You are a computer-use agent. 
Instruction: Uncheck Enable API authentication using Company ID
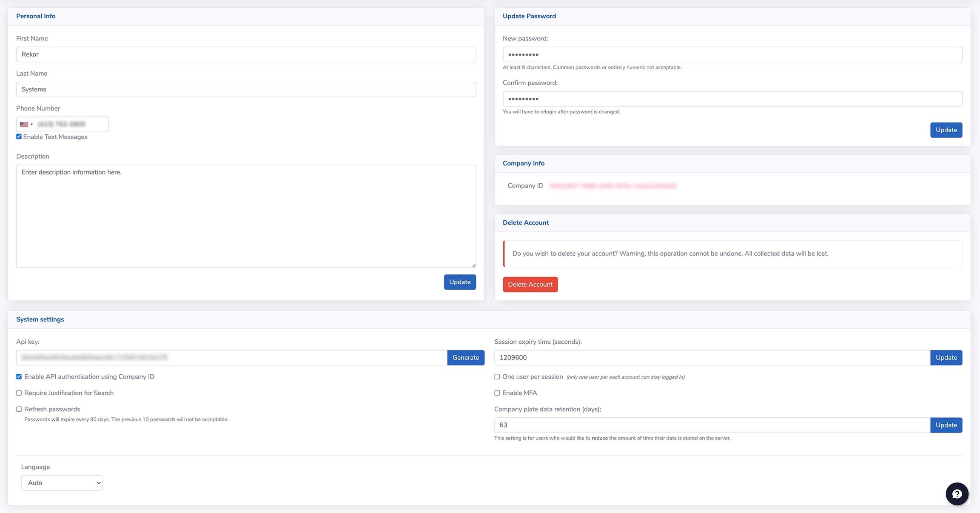(x=19, y=376)
